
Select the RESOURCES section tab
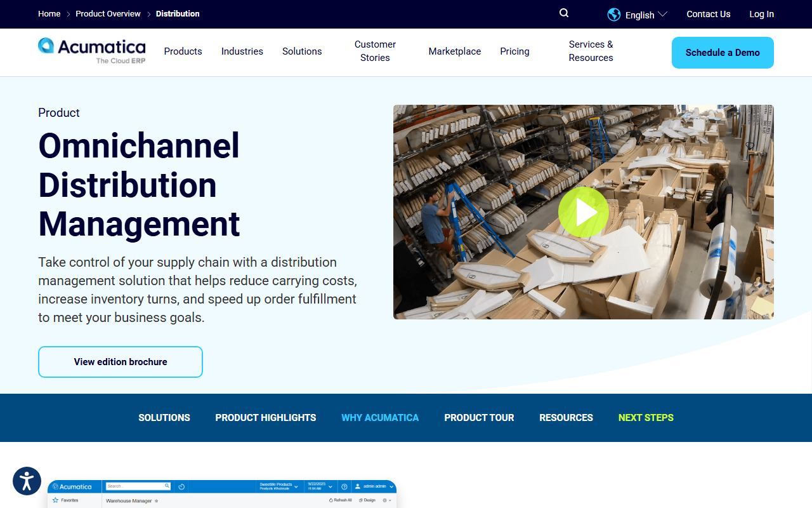click(566, 418)
